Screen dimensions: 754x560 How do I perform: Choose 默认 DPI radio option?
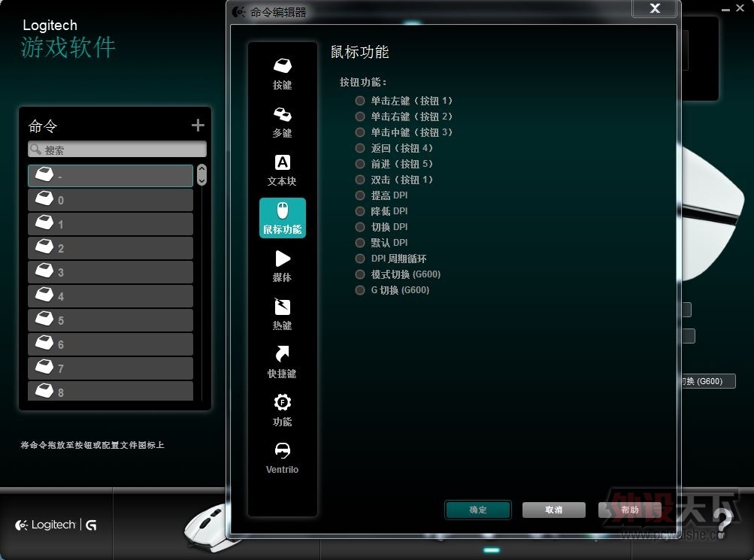tap(359, 243)
